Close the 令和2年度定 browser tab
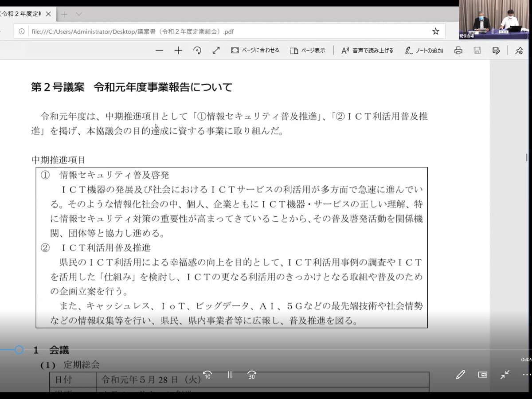532x399 pixels. coord(48,14)
